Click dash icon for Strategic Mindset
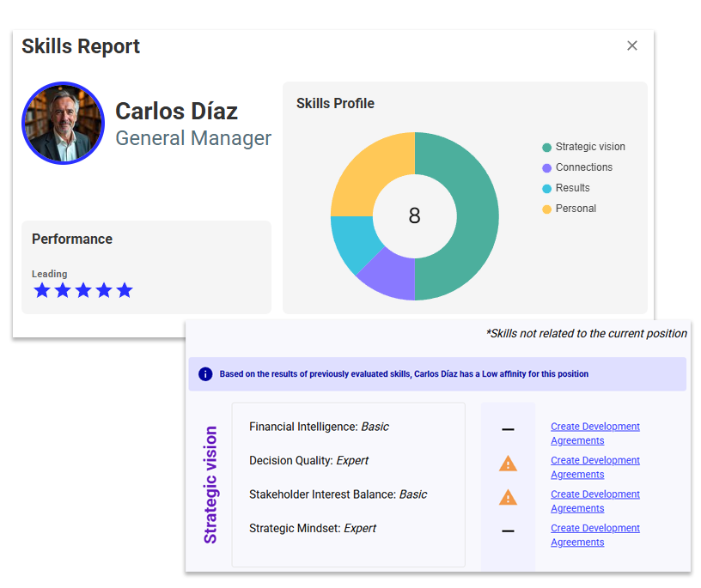Viewport: 701px width, 588px height. point(508,531)
